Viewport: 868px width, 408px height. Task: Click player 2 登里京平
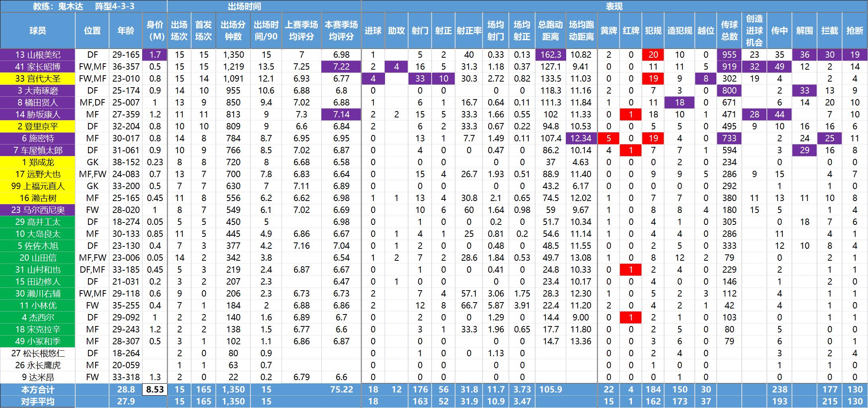point(38,126)
